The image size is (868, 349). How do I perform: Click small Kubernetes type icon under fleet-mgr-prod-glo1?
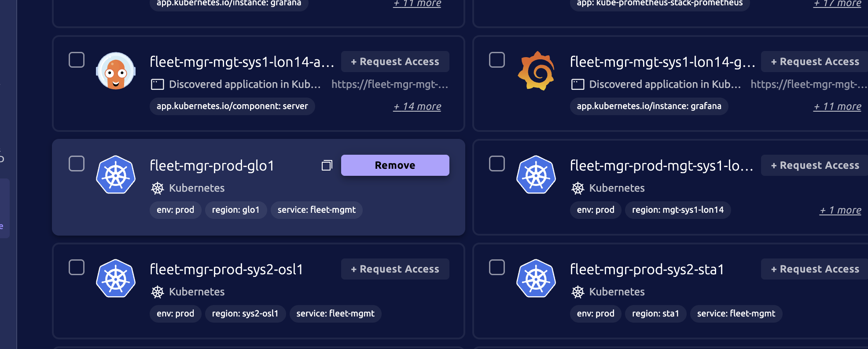coord(158,188)
